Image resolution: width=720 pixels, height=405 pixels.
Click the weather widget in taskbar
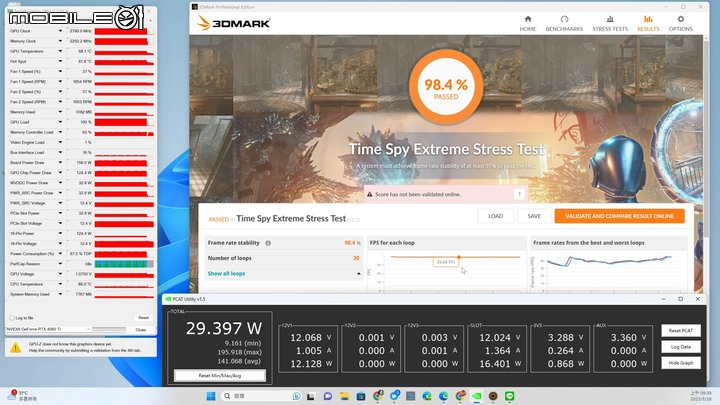pos(22,396)
